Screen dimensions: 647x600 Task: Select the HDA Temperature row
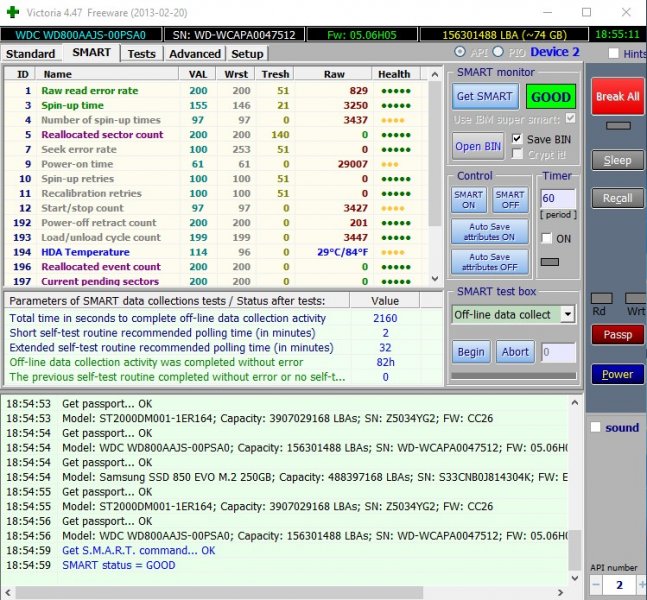tap(215, 252)
